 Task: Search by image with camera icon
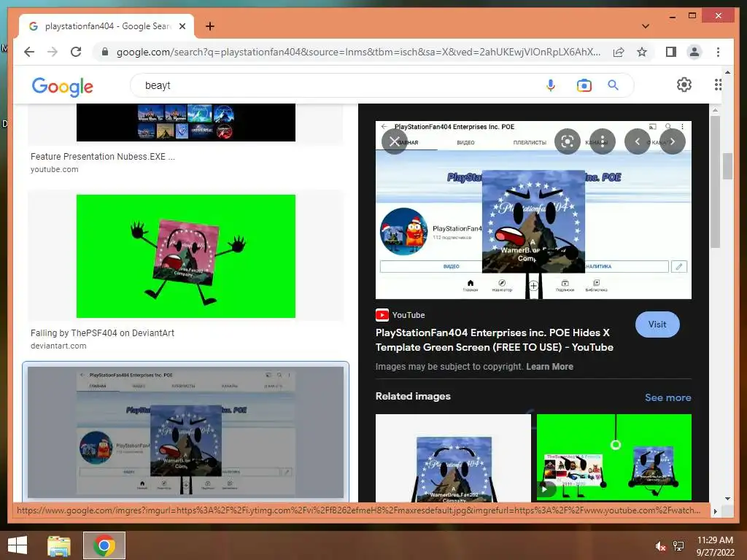tap(584, 85)
